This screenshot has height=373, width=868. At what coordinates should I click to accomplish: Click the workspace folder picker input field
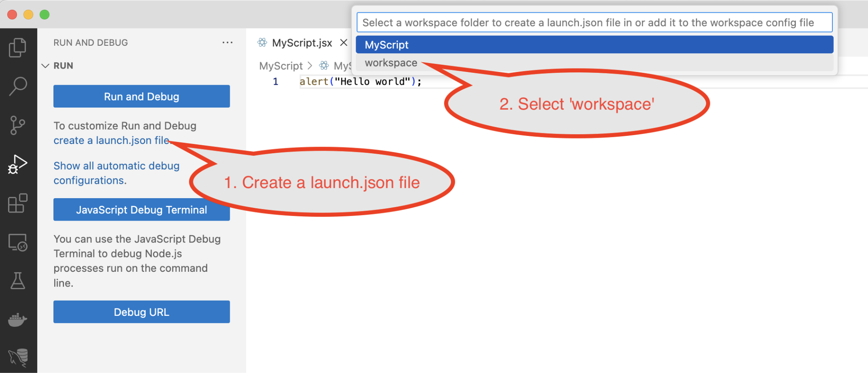pos(594,23)
